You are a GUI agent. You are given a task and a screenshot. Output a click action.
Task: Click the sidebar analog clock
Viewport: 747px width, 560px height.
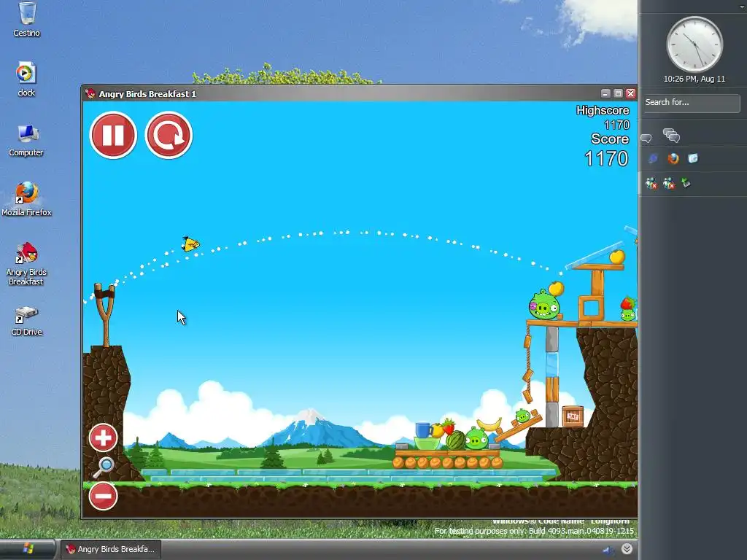coord(694,44)
